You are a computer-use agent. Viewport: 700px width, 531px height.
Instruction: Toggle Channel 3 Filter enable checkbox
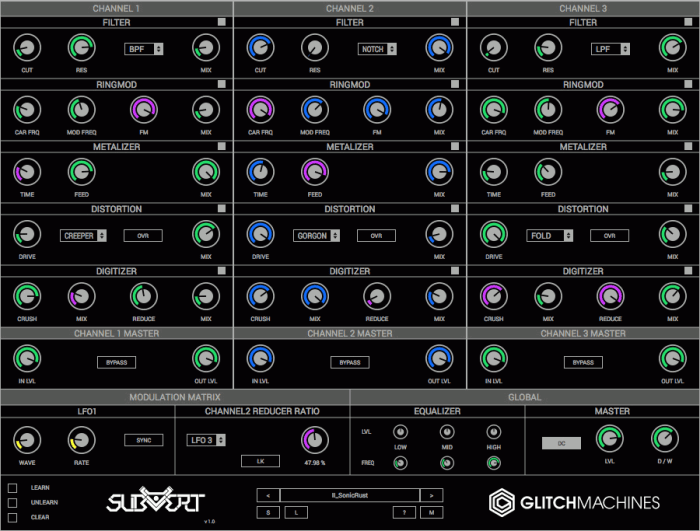tap(688, 22)
